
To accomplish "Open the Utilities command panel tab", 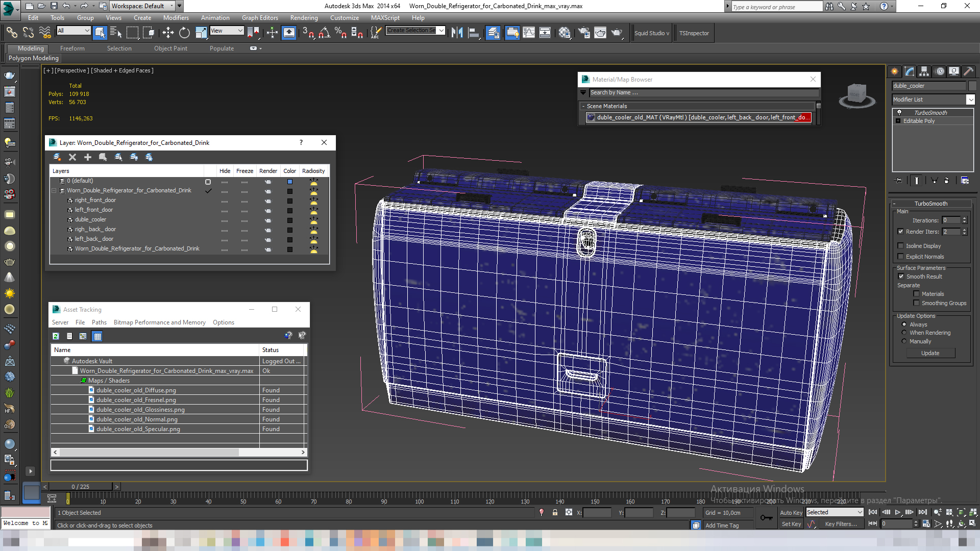I will point(969,71).
